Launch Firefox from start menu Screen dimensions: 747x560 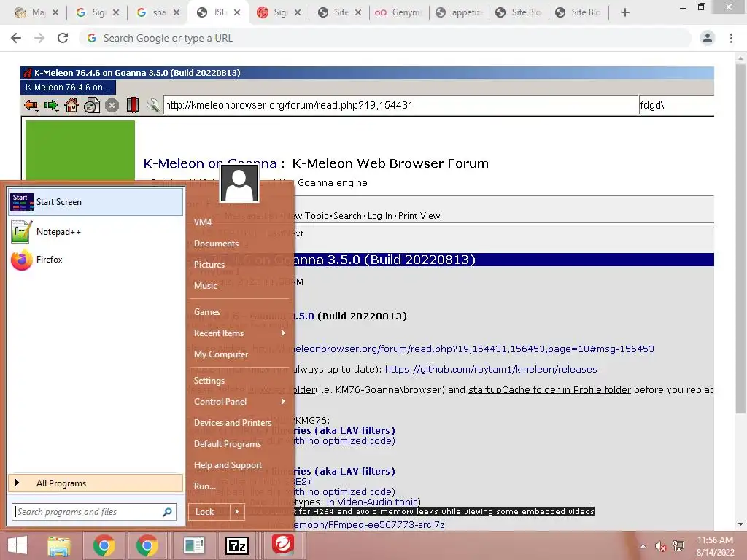coord(96,260)
